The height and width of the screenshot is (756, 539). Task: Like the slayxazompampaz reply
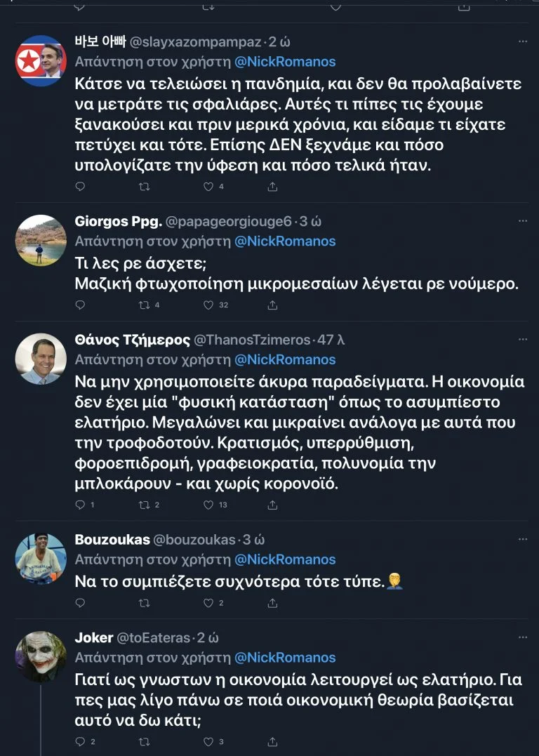tap(208, 187)
